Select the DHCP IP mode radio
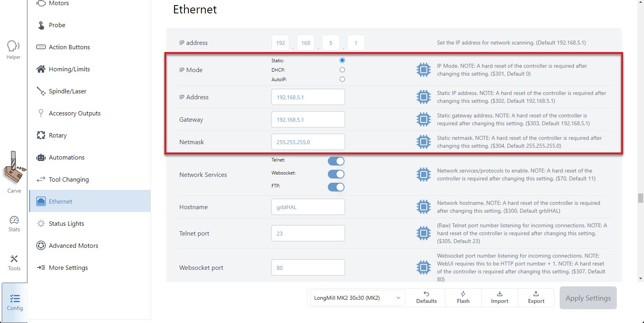Viewport: 644px width, 323px height. point(342,70)
